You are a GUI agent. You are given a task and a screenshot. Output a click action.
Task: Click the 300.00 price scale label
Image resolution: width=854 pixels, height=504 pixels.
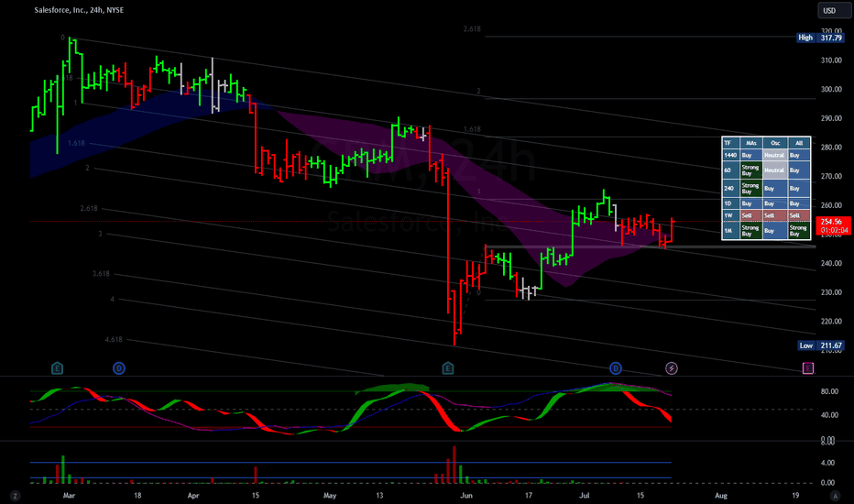[831, 90]
